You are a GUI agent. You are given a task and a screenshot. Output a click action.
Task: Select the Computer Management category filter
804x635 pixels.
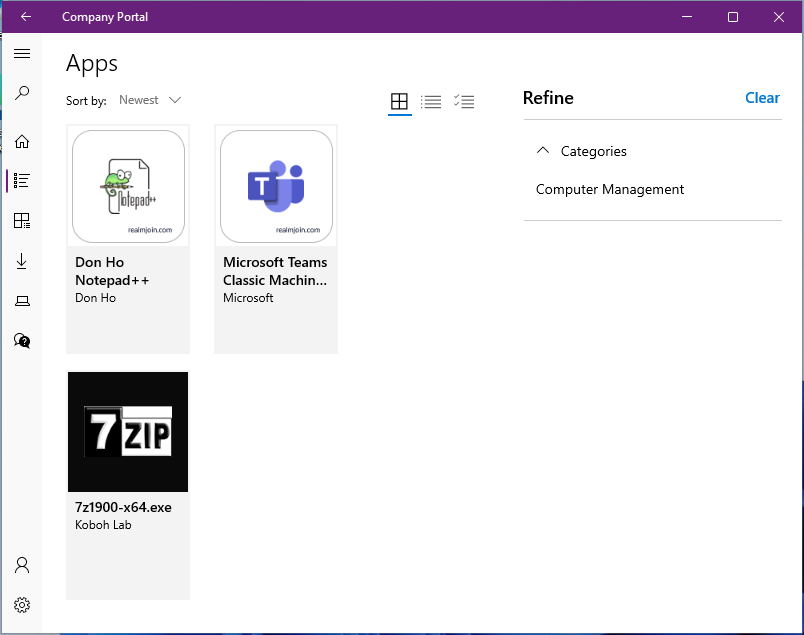point(610,189)
